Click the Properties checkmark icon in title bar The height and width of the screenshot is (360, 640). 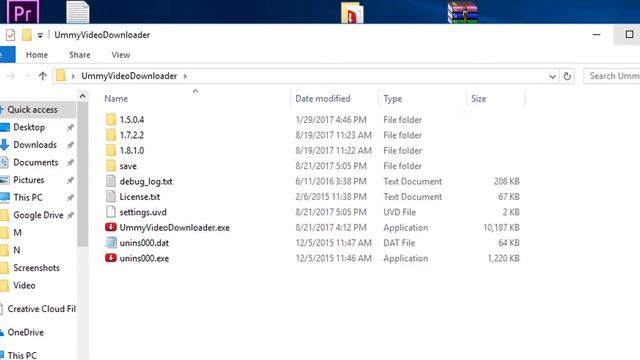point(10,35)
